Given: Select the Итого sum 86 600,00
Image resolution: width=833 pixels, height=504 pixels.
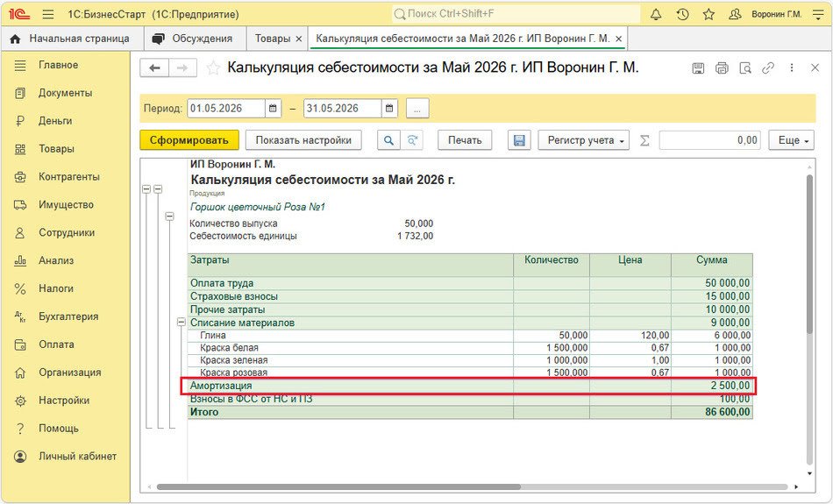Looking at the screenshot, I should [x=728, y=412].
